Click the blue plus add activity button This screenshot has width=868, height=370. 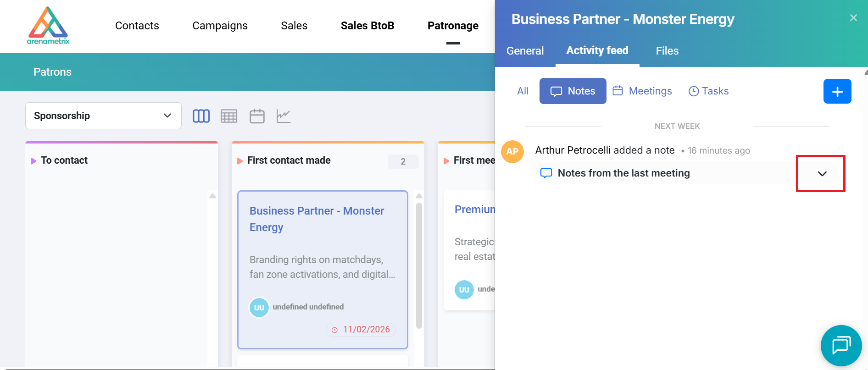click(x=837, y=91)
